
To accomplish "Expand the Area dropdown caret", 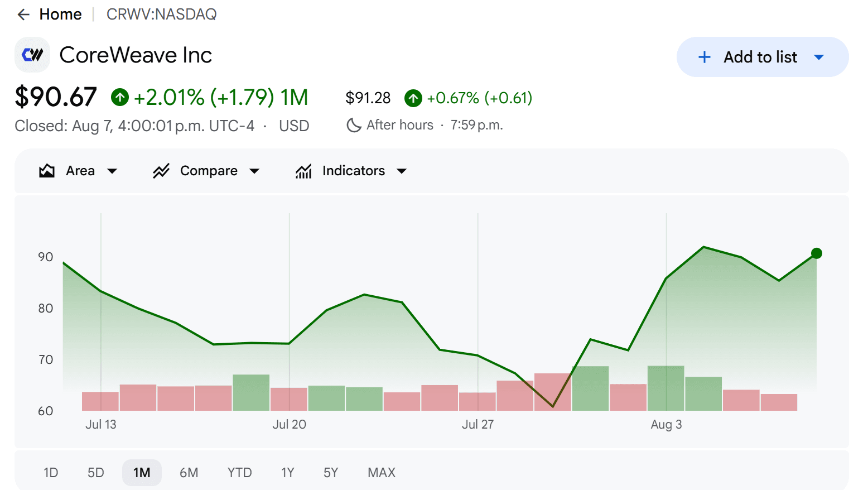I will (112, 171).
